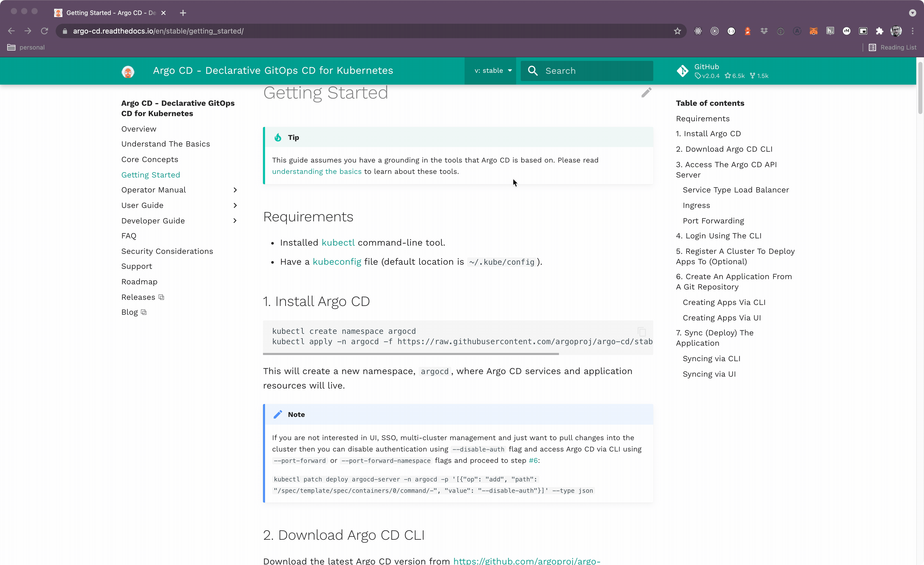Jump to Creating Apps Via CLI
Viewport: 924px width, 565px height.
click(724, 302)
